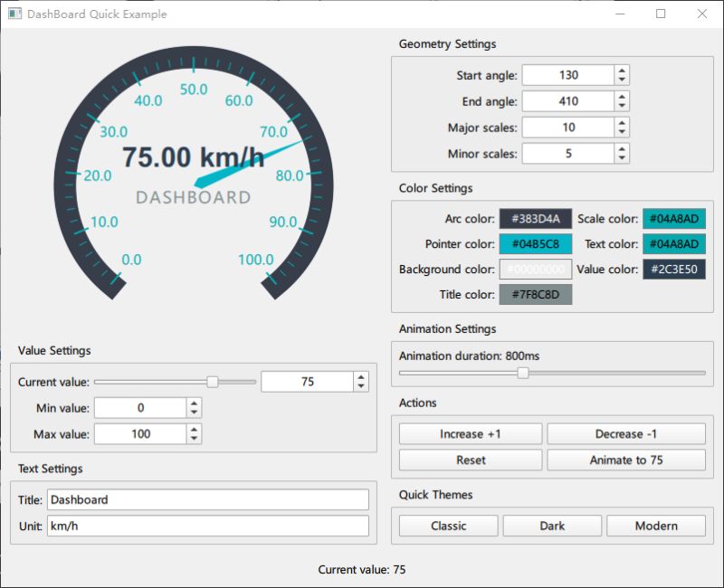Apply the Modern quick theme
The width and height of the screenshot is (724, 588).
click(656, 526)
